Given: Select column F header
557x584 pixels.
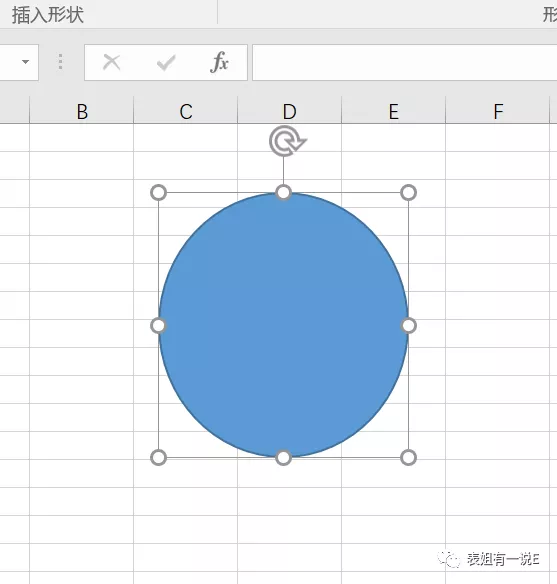Looking at the screenshot, I should [498, 111].
